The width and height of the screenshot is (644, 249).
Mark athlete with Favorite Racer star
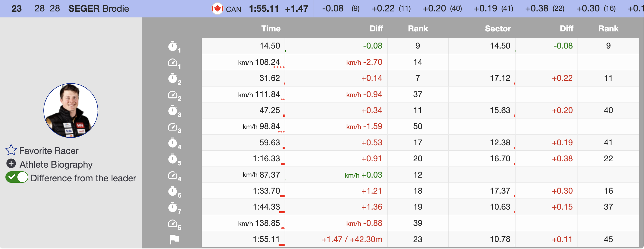point(11,150)
